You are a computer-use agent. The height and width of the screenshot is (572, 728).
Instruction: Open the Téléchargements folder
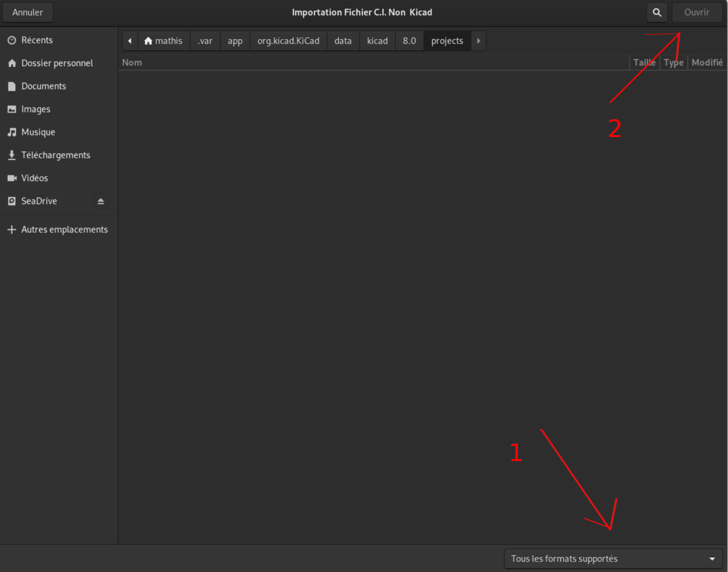pos(59,155)
